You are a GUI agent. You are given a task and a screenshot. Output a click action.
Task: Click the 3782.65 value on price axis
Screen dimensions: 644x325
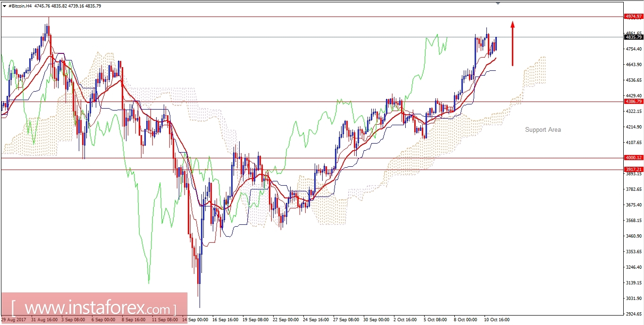633,189
